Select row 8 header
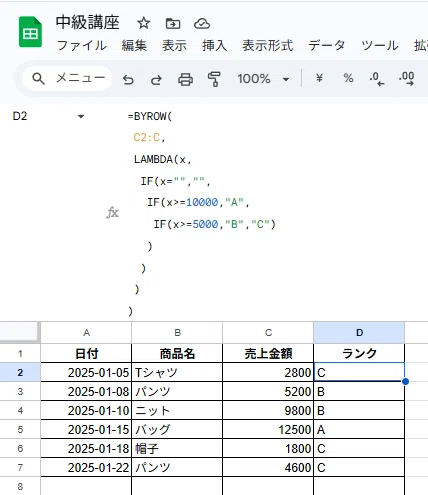 20,486
